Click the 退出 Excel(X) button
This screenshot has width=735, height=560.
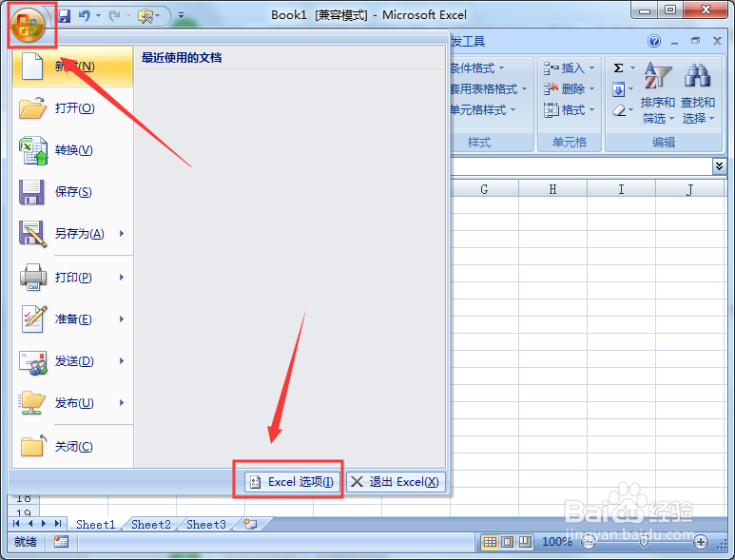click(396, 482)
